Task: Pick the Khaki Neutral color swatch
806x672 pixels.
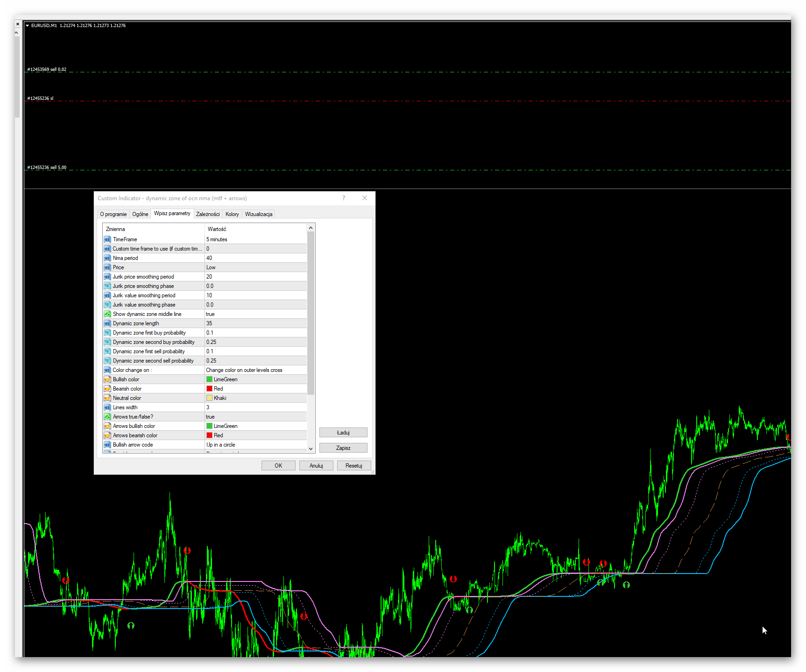Action: pyautogui.click(x=210, y=398)
